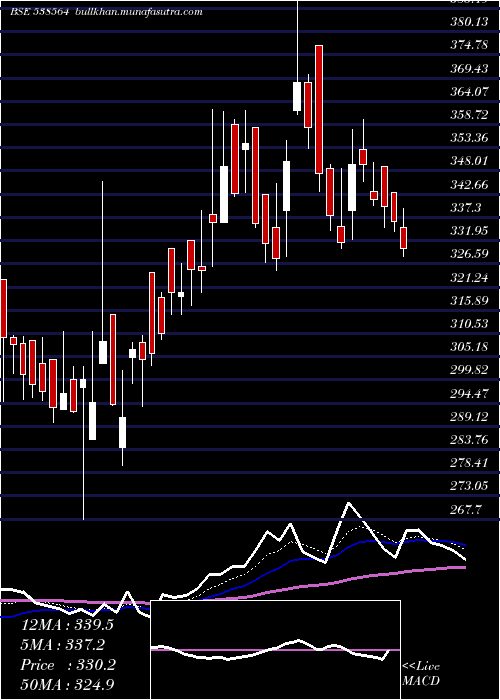Click the 12MA : 339.5 legend value
The width and height of the screenshot is (500, 700).
(67, 625)
